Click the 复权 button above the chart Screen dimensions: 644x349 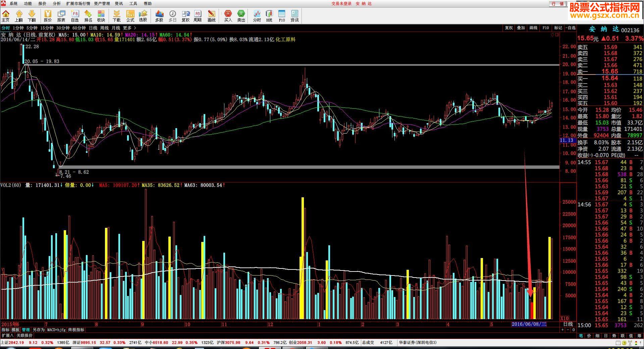pos(509,28)
